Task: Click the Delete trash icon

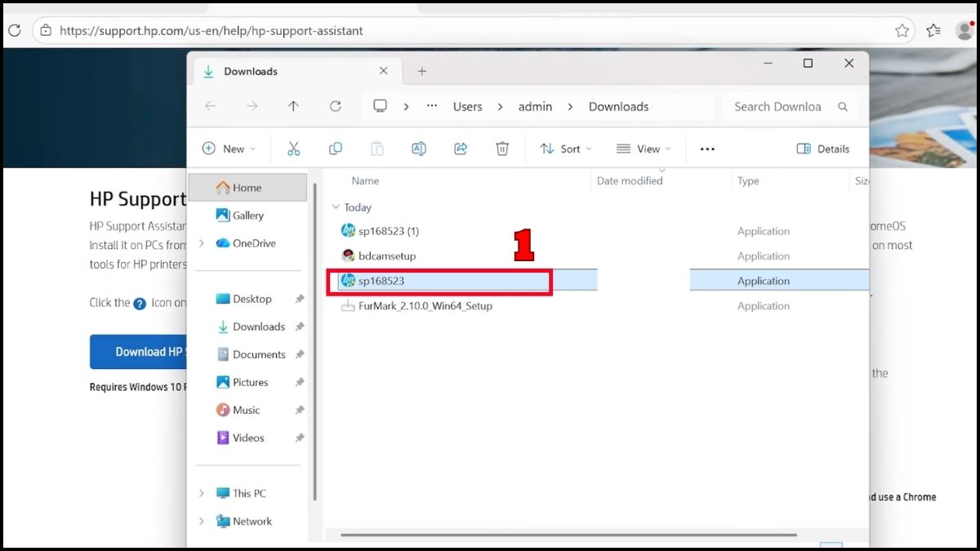Action: 502,149
